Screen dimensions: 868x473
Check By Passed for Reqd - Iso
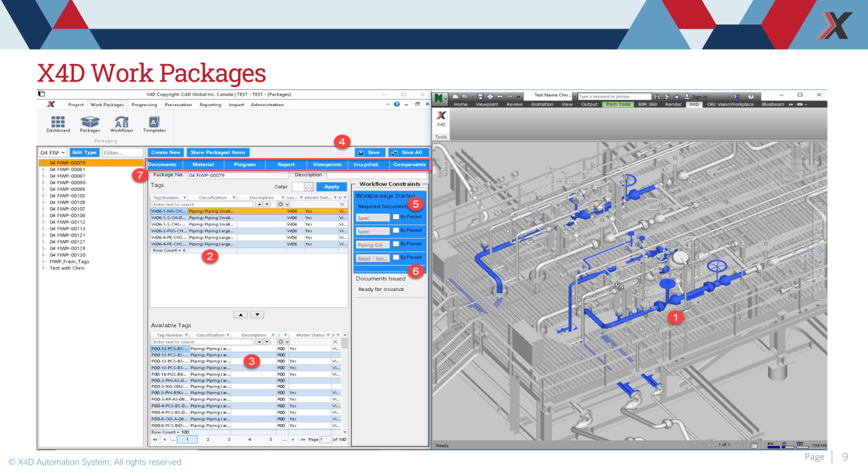click(x=396, y=257)
